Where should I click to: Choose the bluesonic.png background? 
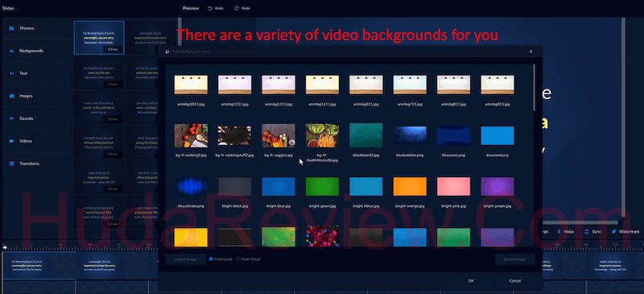[454, 135]
